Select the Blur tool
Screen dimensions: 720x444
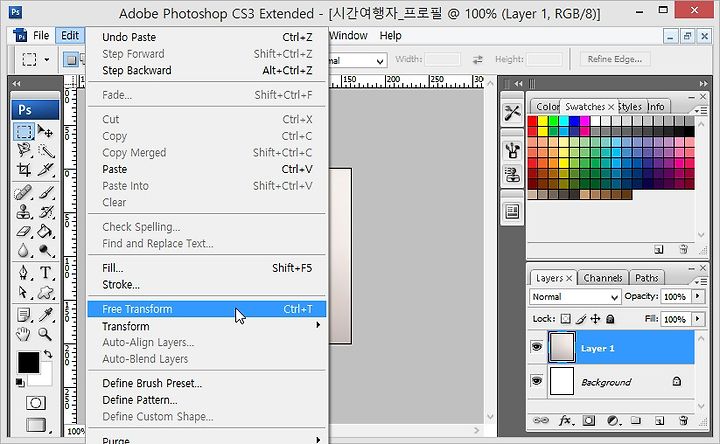(23, 250)
